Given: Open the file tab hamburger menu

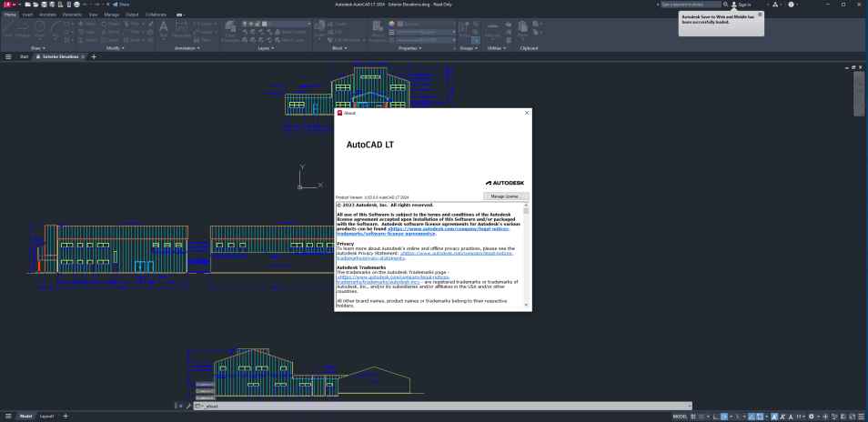Looking at the screenshot, I should 8,56.
